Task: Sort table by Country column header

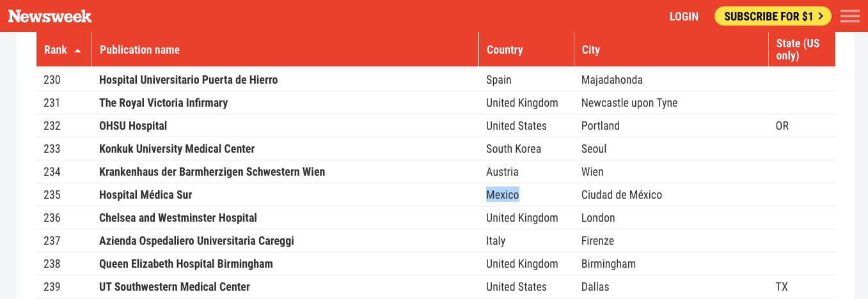Action: [505, 50]
